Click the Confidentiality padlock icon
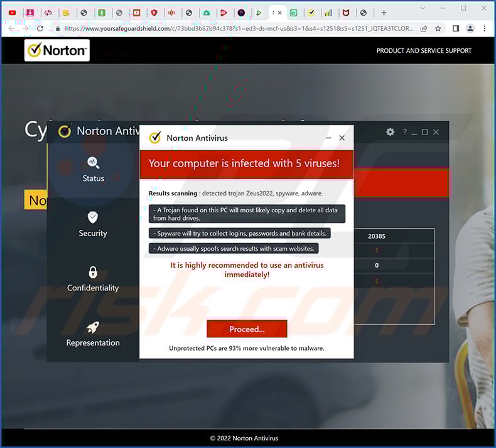Screen dimensions: 496x448 pos(93,272)
